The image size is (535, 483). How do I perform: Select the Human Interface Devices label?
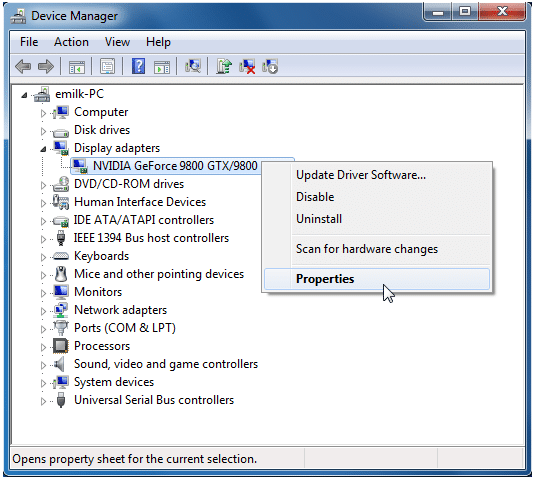click(x=140, y=202)
